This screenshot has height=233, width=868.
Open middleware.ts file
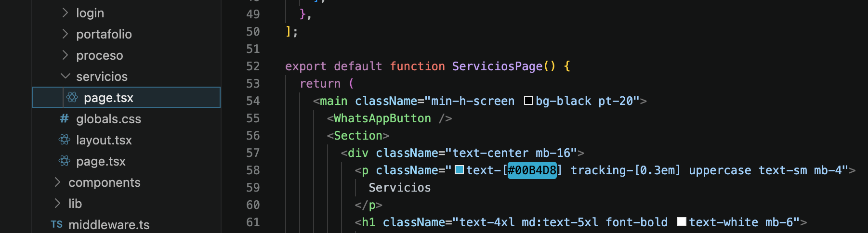click(126, 225)
